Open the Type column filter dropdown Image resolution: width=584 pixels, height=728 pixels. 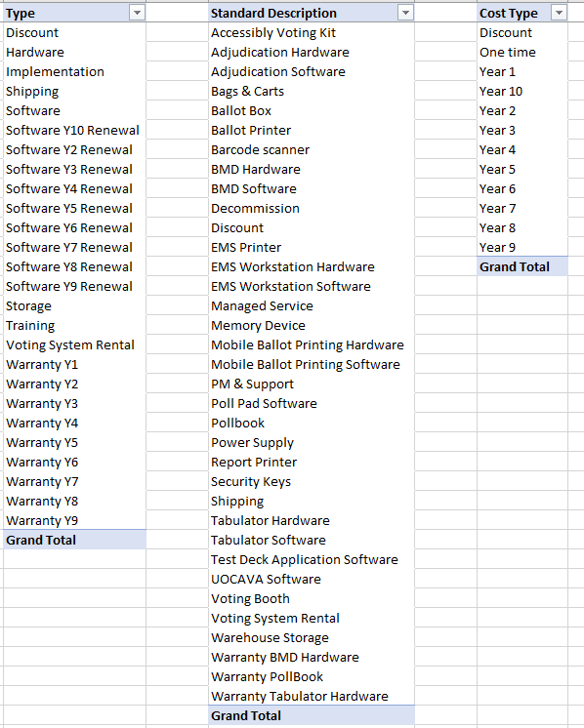tap(137, 13)
